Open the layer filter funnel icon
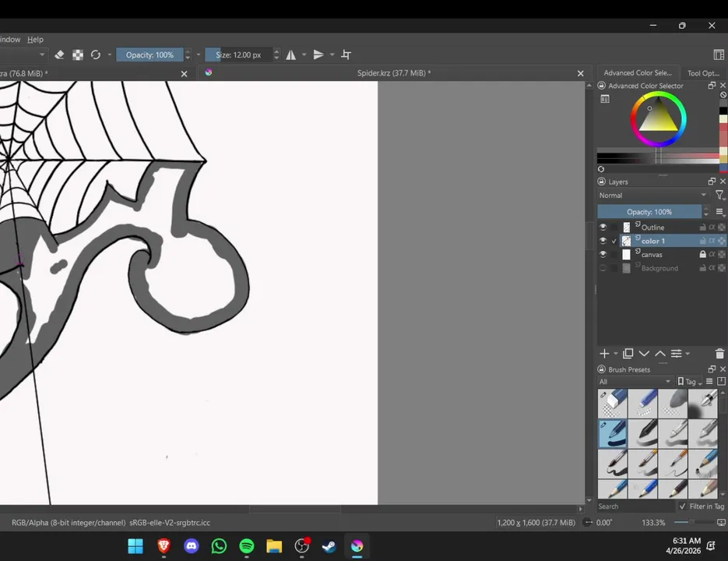 coord(719,196)
